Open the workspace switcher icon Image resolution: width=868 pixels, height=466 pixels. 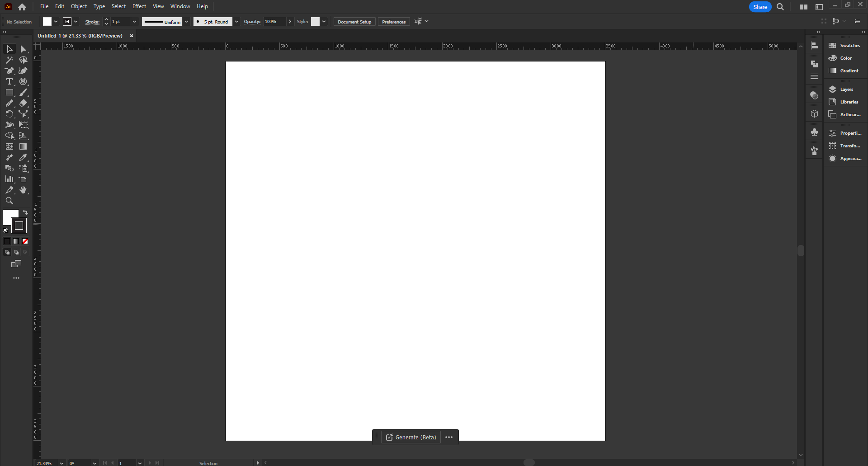(819, 7)
